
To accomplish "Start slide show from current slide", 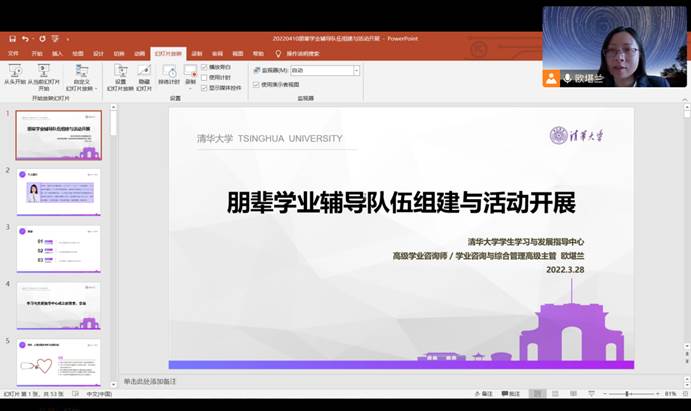I will tap(44, 78).
